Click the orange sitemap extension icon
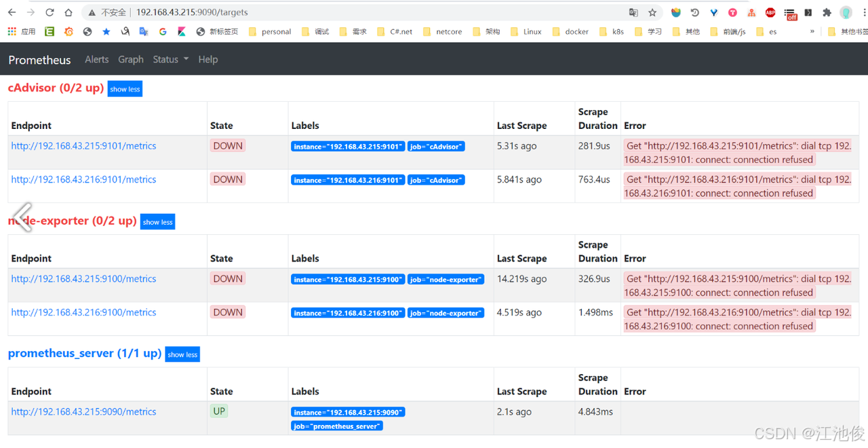 (x=751, y=12)
